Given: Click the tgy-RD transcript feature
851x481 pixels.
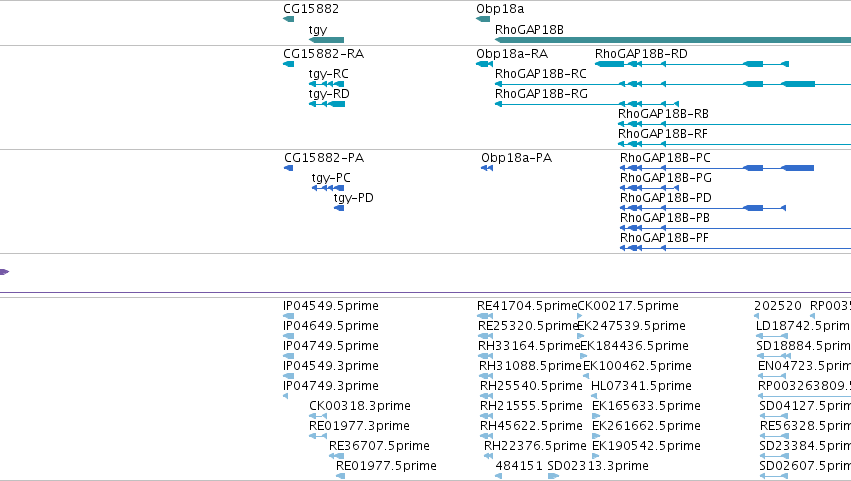Looking at the screenshot, I should [327, 104].
